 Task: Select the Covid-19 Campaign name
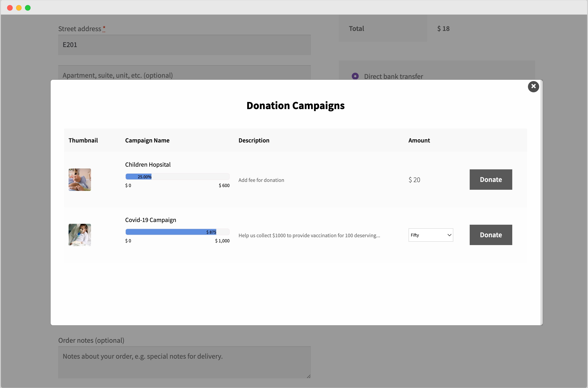[150, 220]
